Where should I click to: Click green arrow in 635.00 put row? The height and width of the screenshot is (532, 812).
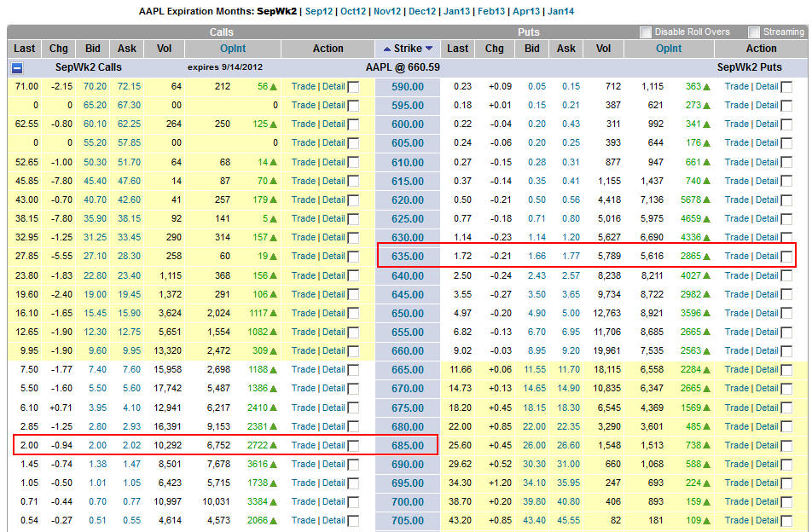point(707,257)
